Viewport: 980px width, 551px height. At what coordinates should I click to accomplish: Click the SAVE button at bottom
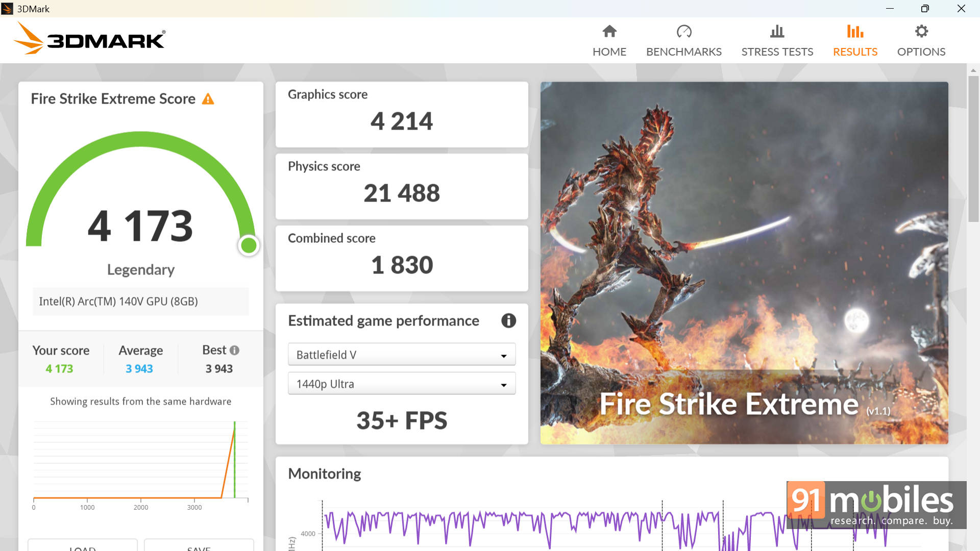coord(199,546)
